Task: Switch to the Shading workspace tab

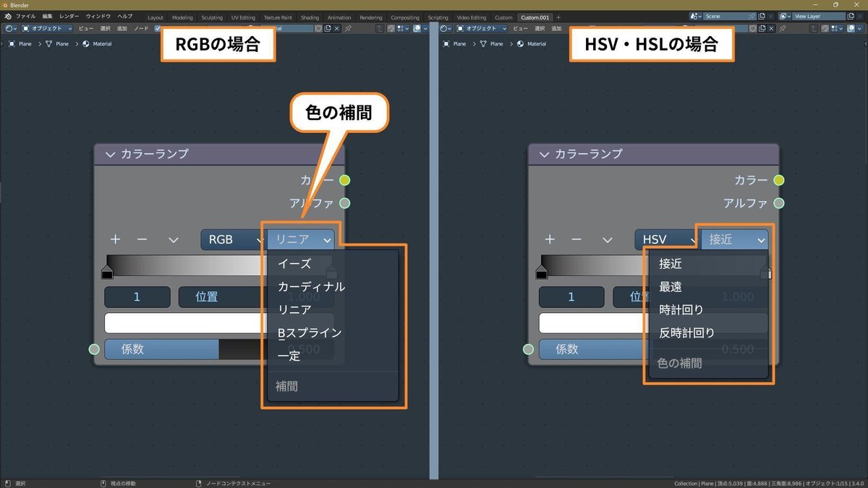Action: pos(310,17)
